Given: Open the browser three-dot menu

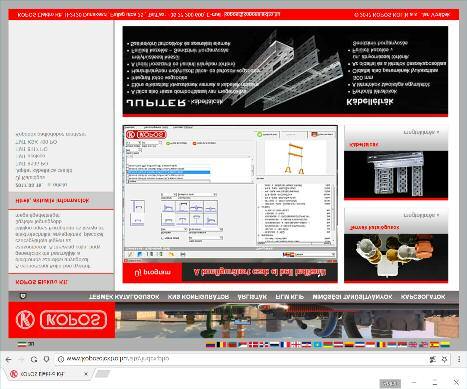Looking at the screenshot, I should pyautogui.click(x=459, y=359).
